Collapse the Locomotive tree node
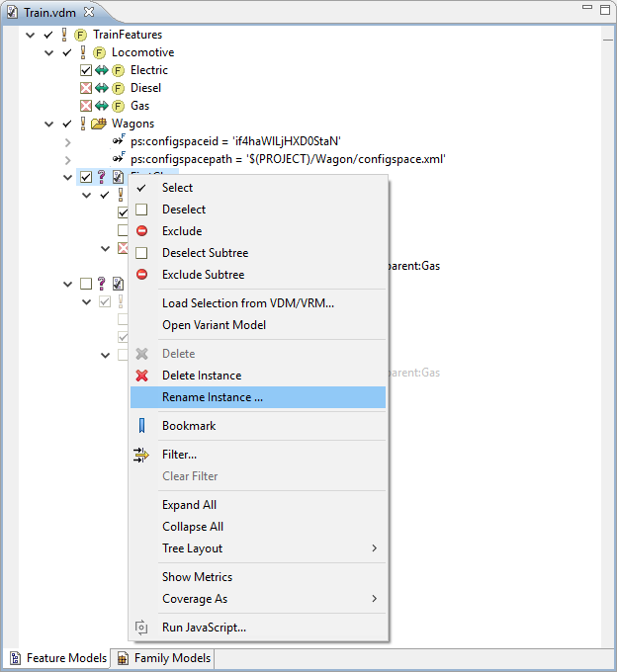Image resolution: width=617 pixels, height=672 pixels. tap(48, 53)
